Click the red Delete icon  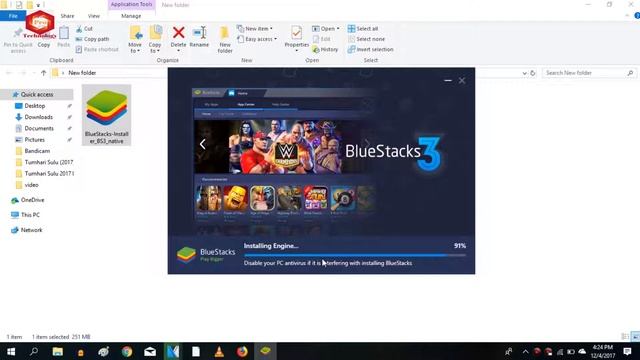(x=178, y=33)
